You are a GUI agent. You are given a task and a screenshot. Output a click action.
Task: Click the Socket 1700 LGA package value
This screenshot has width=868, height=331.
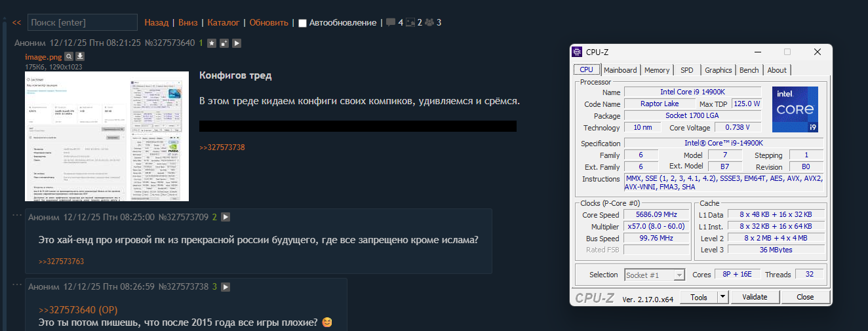tap(692, 116)
